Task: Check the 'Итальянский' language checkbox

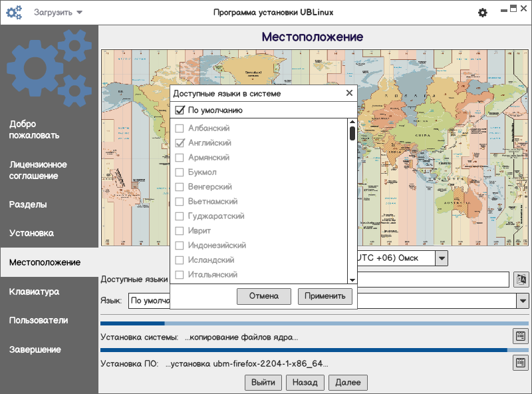Action: tap(180, 275)
